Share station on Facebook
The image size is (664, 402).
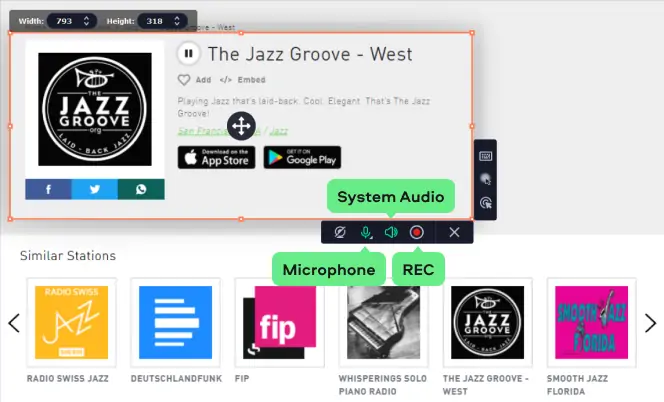pos(48,189)
